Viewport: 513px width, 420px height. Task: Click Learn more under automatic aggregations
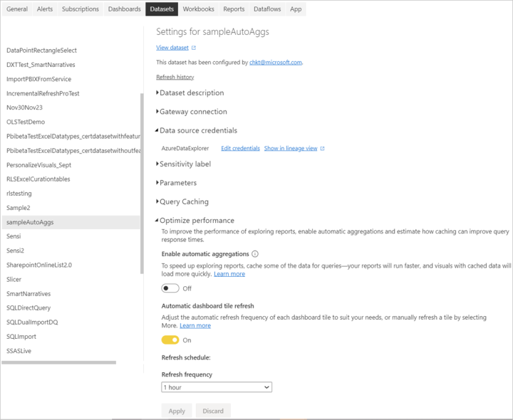pos(229,274)
